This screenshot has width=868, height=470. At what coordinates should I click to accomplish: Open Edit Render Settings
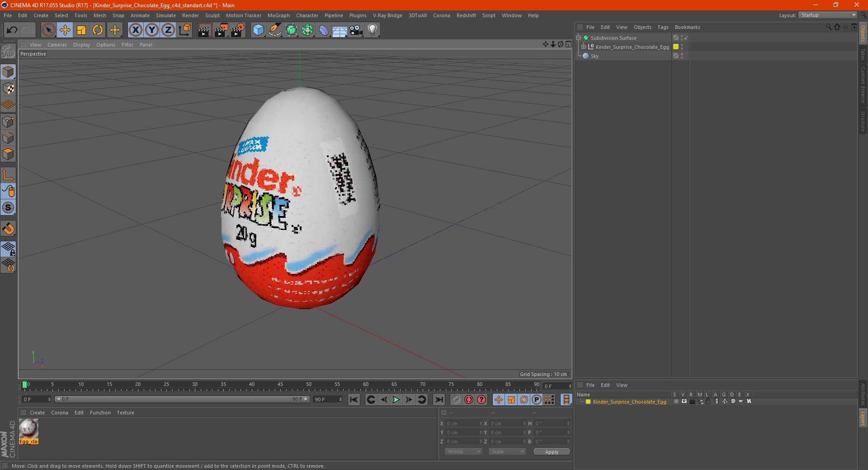point(238,30)
